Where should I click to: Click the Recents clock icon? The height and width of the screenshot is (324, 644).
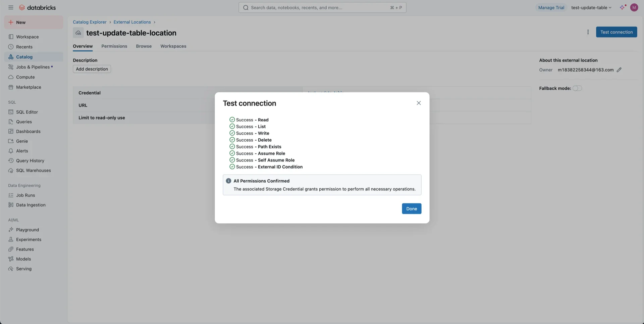[x=11, y=47]
